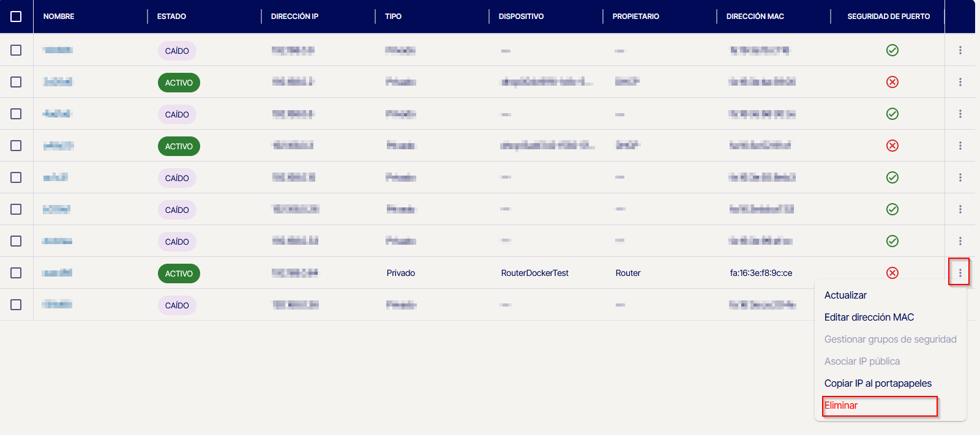
Task: Click the ACTIVO badge in RouterDockerTest row
Action: tap(179, 273)
